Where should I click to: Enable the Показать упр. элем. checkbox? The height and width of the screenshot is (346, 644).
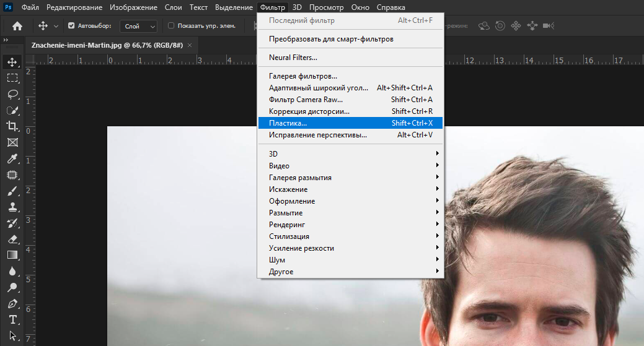[171, 25]
